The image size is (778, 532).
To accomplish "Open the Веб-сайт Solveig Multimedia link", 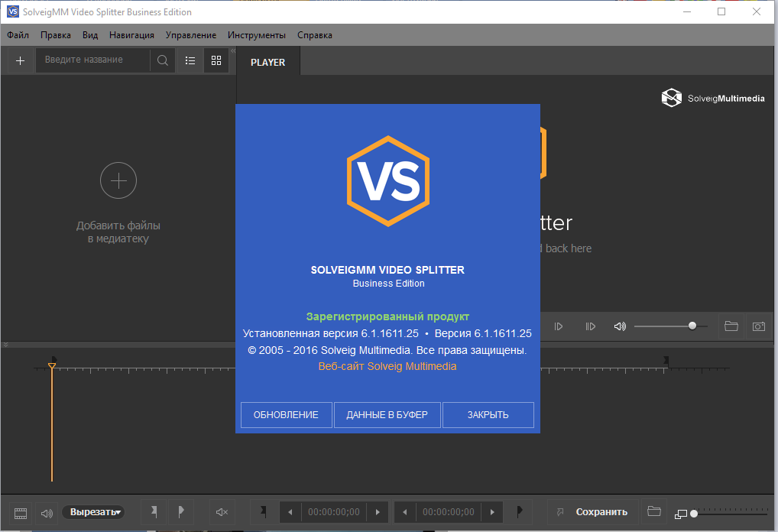I will (387, 366).
